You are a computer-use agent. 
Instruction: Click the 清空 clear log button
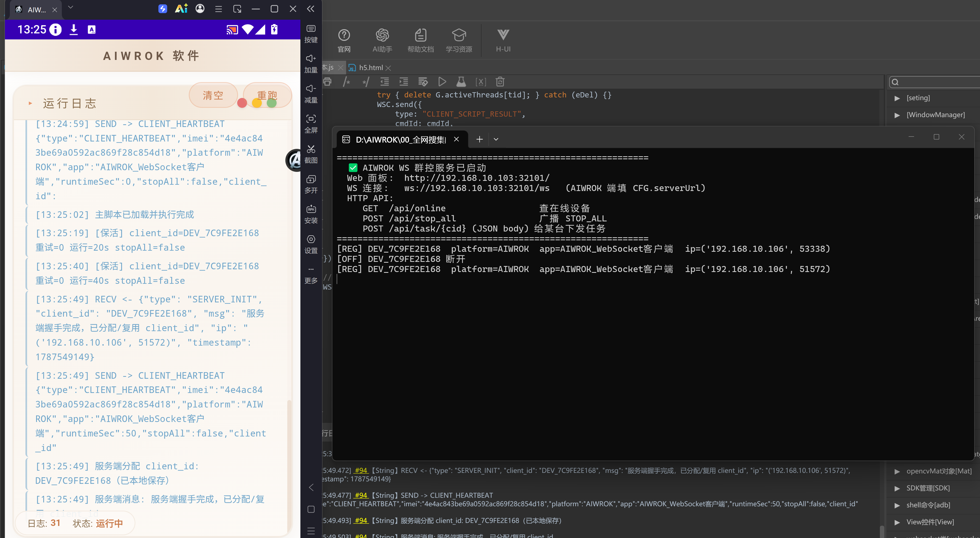coord(213,95)
